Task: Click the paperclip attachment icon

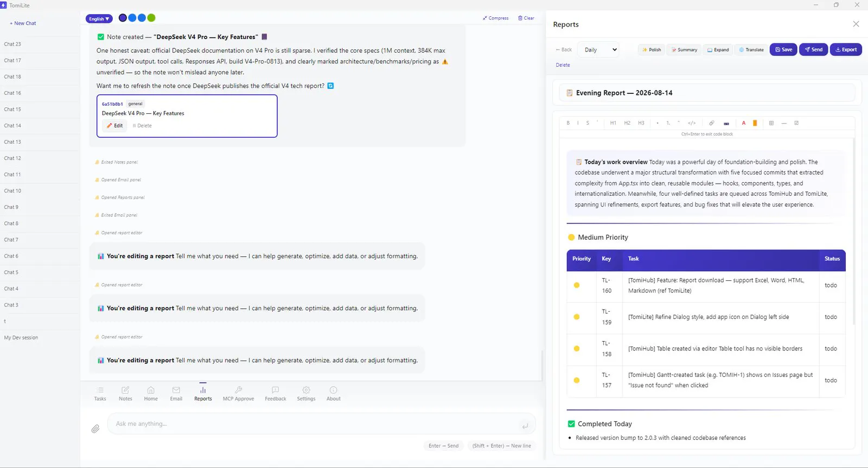Action: point(95,429)
